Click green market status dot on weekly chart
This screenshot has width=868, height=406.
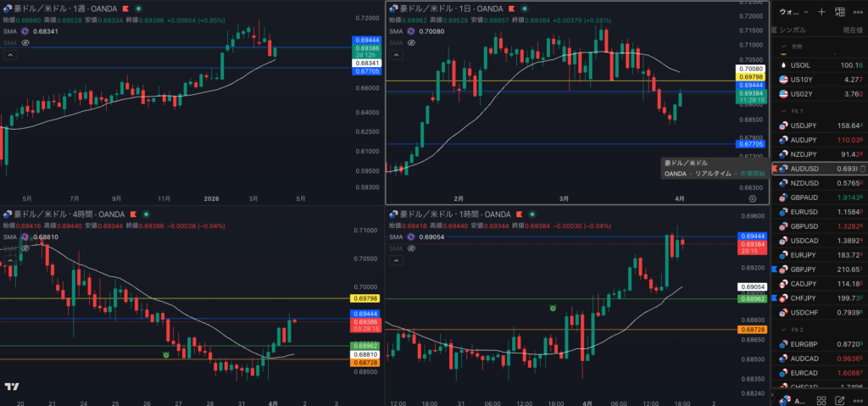pos(138,8)
